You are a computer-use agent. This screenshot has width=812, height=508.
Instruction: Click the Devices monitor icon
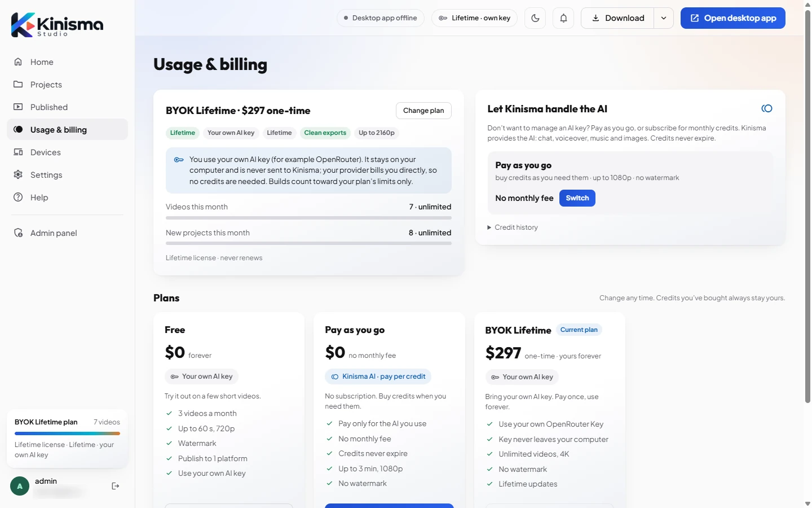tap(18, 152)
